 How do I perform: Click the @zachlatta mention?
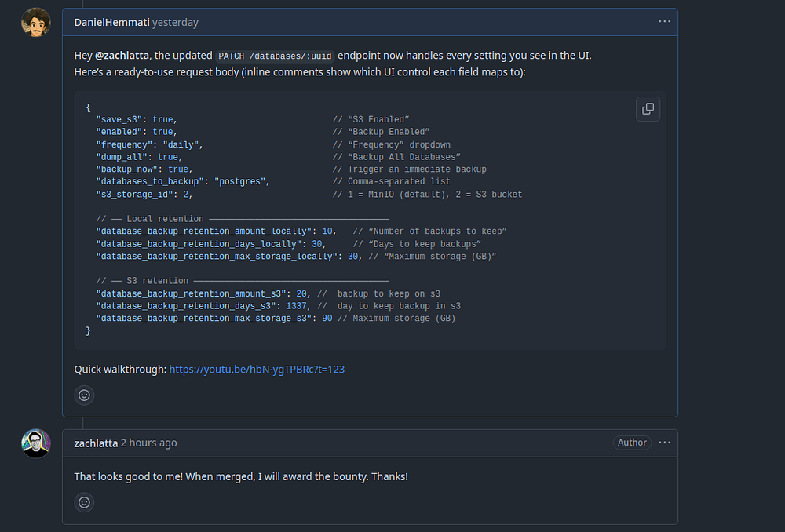(x=122, y=56)
